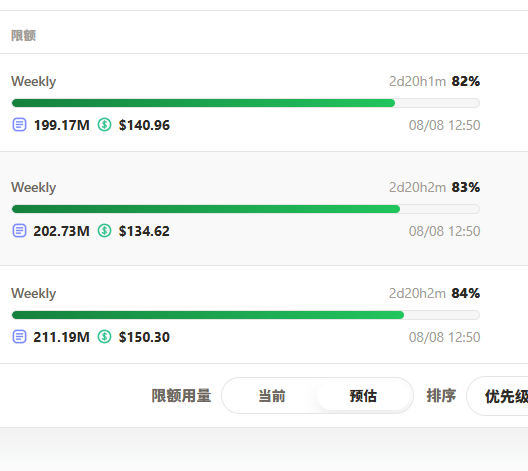The image size is (528, 471).
Task: Switch quota usage to 当前
Action: pos(272,396)
